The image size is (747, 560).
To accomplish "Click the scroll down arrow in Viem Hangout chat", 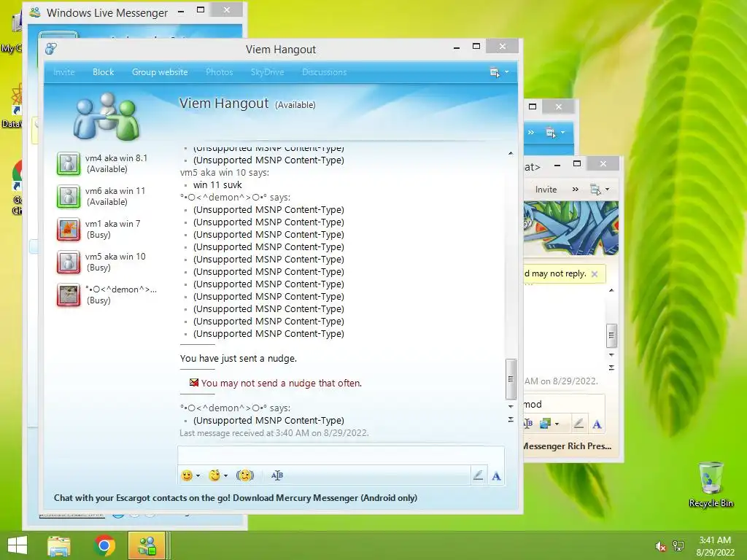I will pos(511,407).
